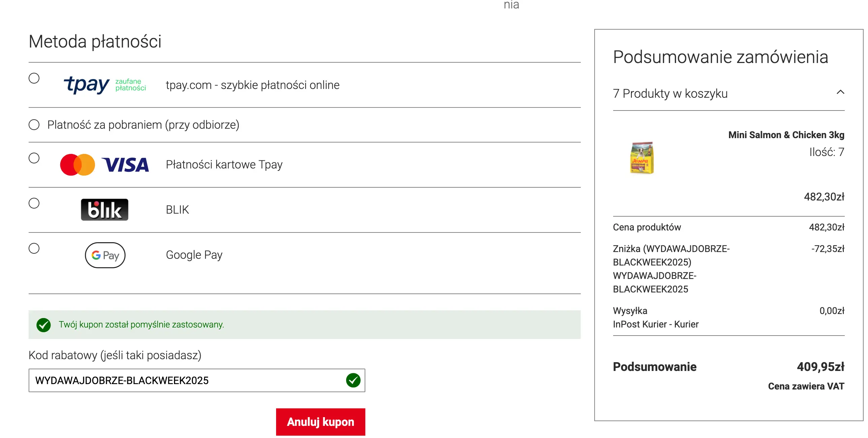Select Tpay card payments radio button
The width and height of the screenshot is (868, 438).
click(x=34, y=158)
